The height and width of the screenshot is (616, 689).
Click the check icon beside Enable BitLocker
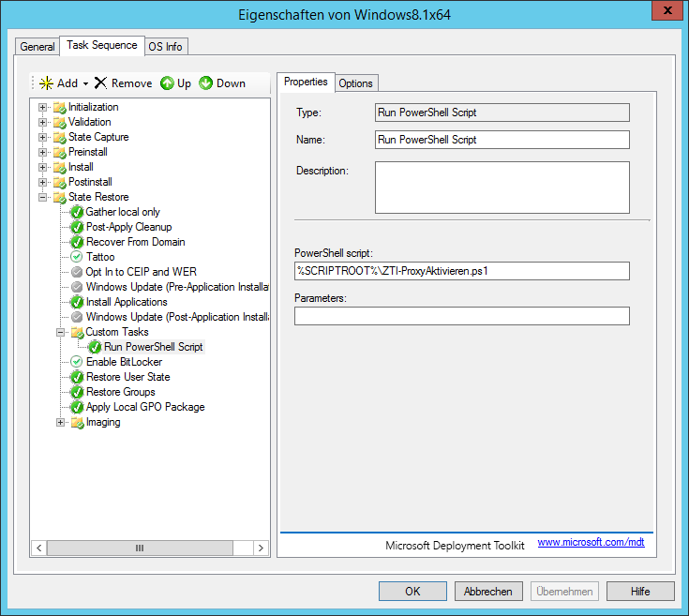77,362
